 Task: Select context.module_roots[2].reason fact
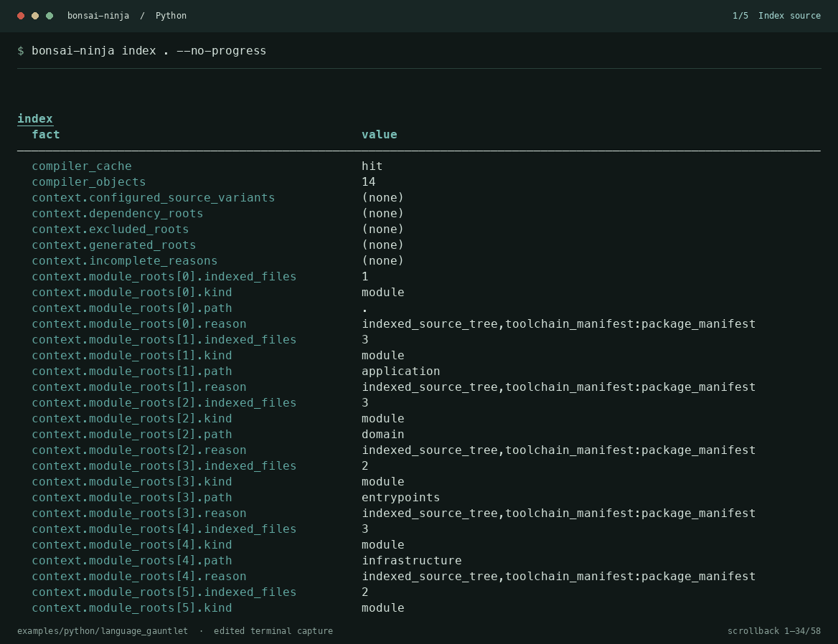[139, 450]
